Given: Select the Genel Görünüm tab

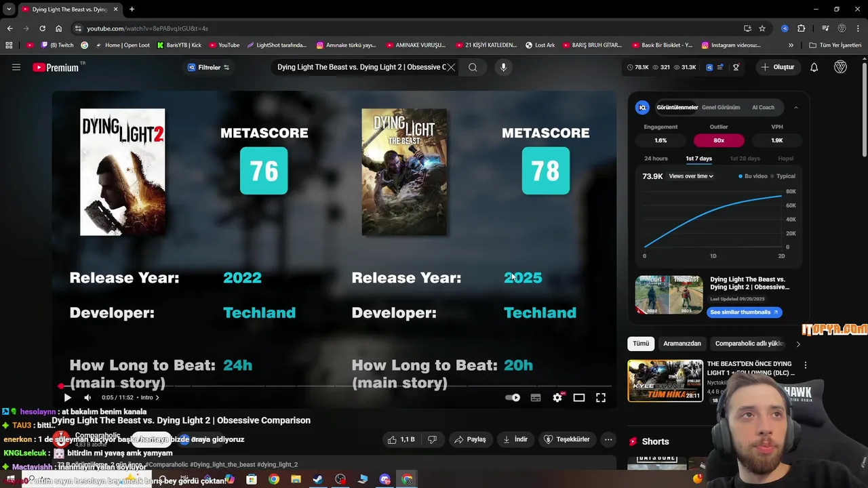Looking at the screenshot, I should tap(721, 107).
